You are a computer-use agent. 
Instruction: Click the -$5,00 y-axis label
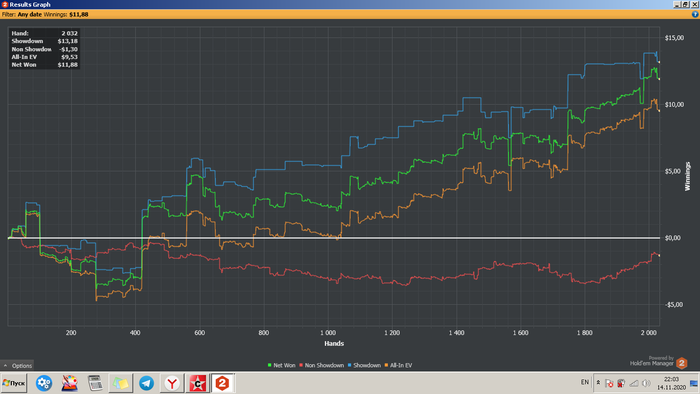pyautogui.click(x=674, y=305)
